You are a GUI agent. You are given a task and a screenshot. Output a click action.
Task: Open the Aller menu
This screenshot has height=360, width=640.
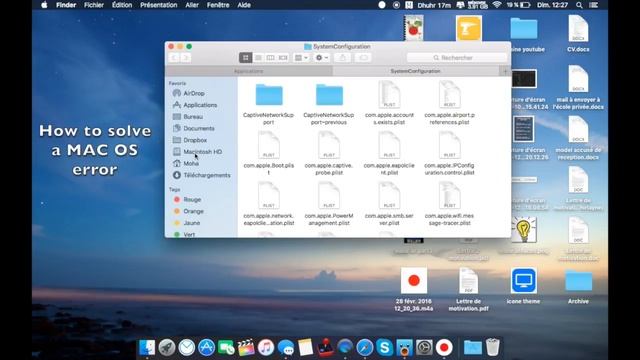tap(192, 5)
